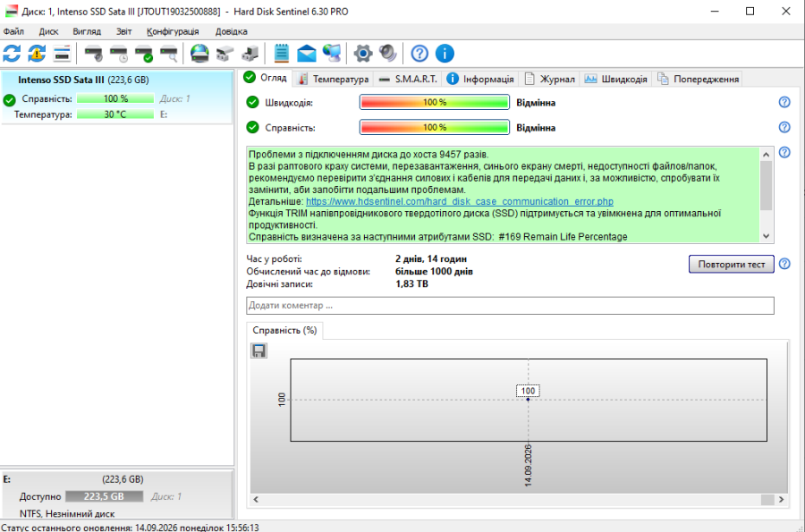805x532 pixels.
Task: Click green check icon beside Швидкодія label
Action: click(252, 102)
